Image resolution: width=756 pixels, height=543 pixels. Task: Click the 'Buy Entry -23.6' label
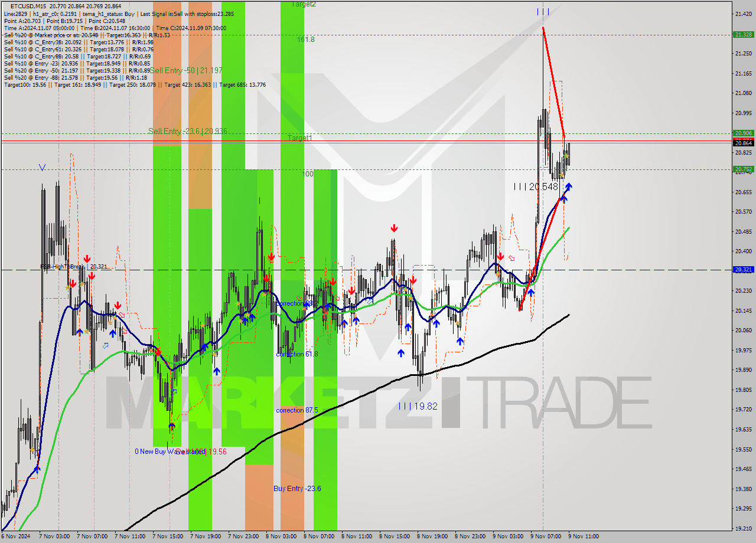pos(297,489)
